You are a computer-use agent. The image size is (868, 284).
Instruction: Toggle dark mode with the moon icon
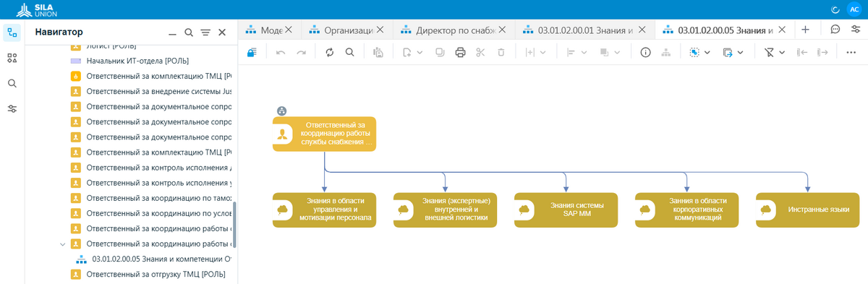(x=835, y=9)
